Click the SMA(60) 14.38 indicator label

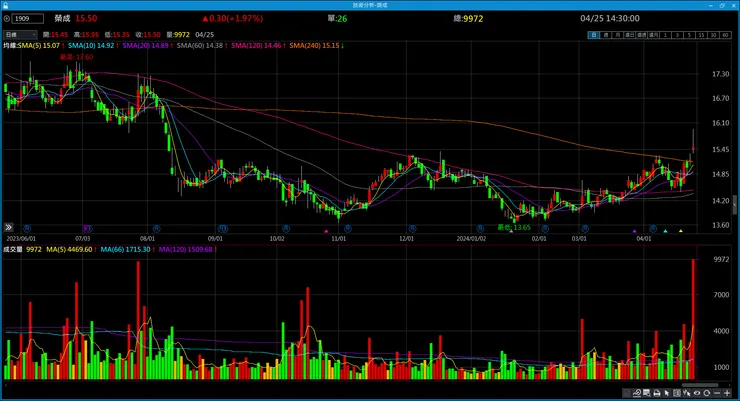[x=200, y=45]
